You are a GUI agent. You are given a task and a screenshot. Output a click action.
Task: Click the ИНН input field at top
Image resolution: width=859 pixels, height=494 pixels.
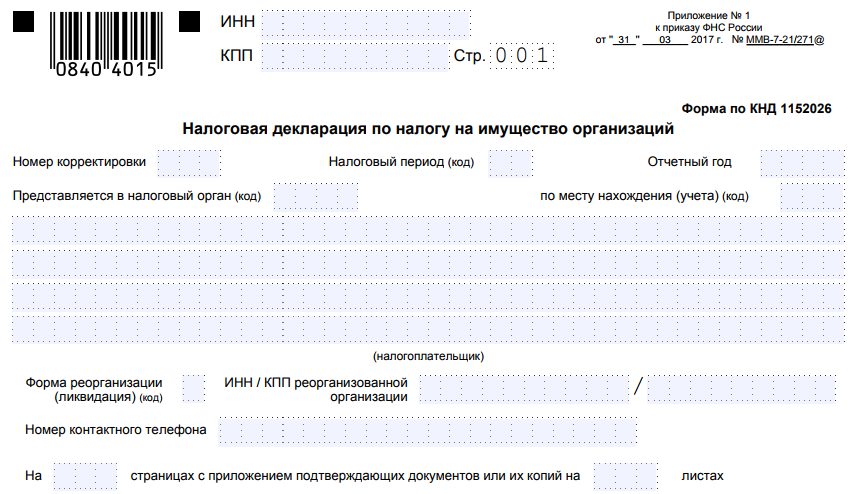[366, 24]
